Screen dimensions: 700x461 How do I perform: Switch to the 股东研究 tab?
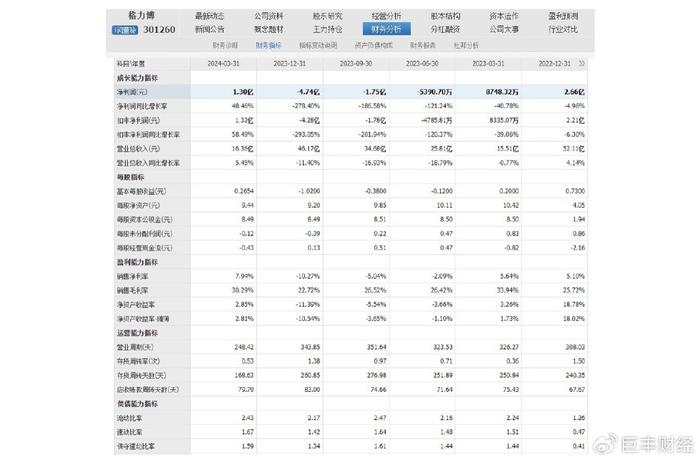327,16
